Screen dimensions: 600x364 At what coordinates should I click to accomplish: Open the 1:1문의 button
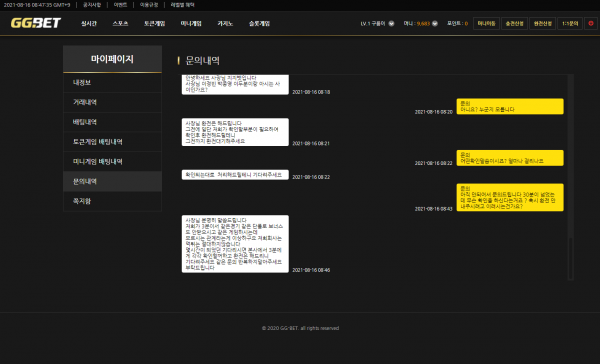click(x=570, y=23)
